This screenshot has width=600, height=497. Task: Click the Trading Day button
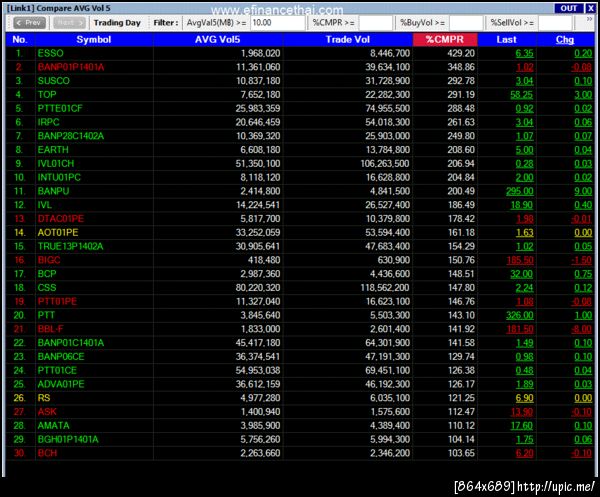117,23
